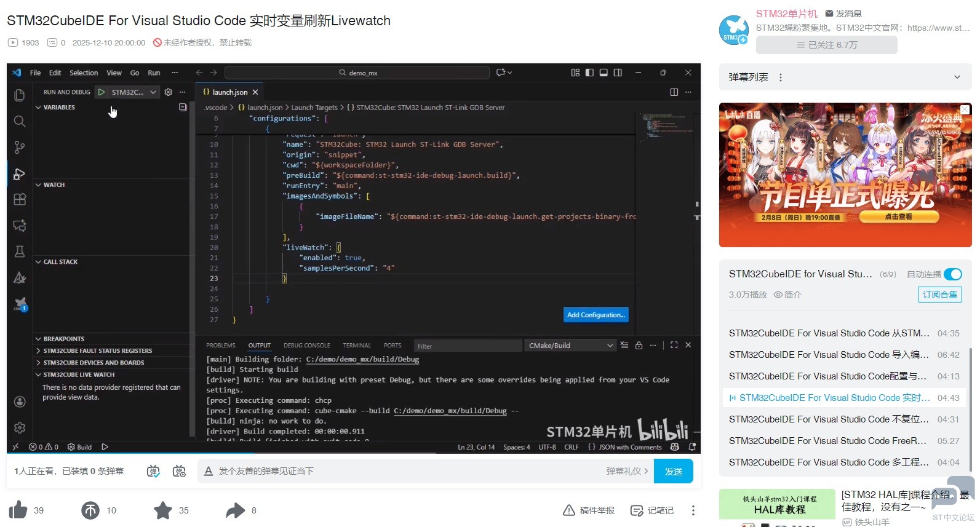Open the Accounts icon in the activity bar
The image size is (980, 527).
point(20,402)
